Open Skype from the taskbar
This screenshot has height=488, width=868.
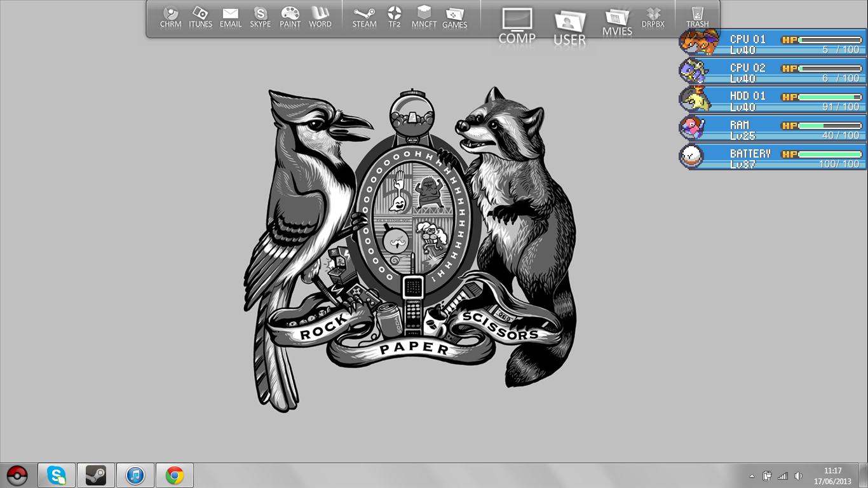pyautogui.click(x=57, y=475)
